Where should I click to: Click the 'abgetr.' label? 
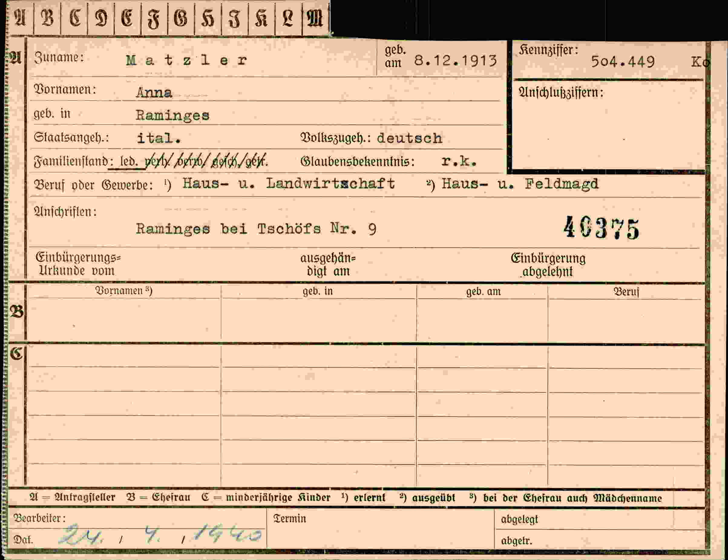517,540
